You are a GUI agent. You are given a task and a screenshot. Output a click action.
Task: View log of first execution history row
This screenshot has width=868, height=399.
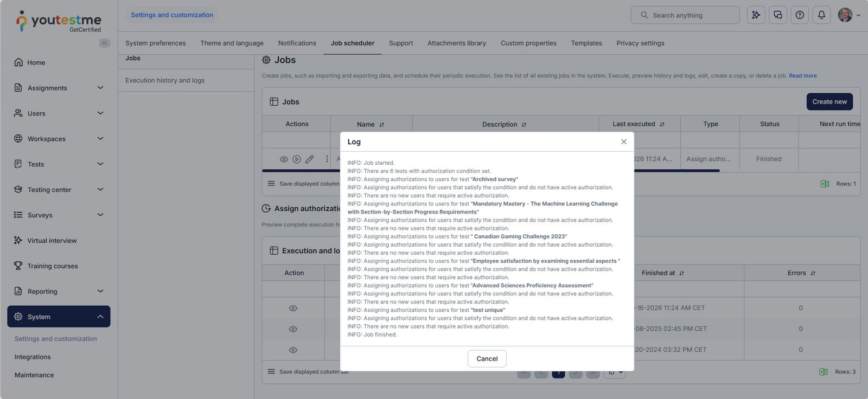click(x=293, y=308)
